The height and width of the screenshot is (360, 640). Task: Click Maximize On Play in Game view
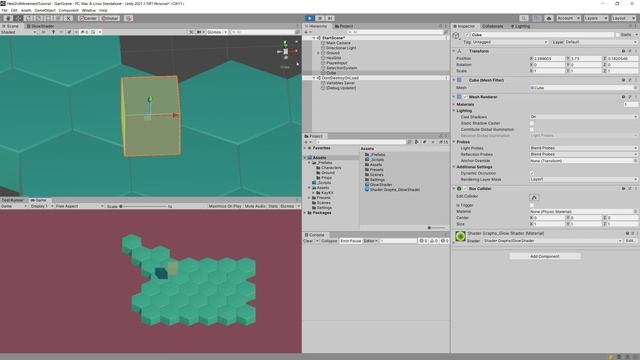click(x=225, y=207)
